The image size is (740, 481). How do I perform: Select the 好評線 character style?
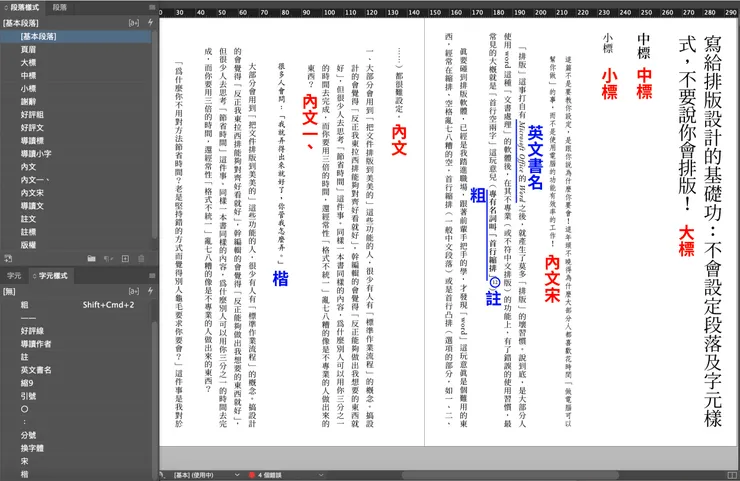coord(76,331)
